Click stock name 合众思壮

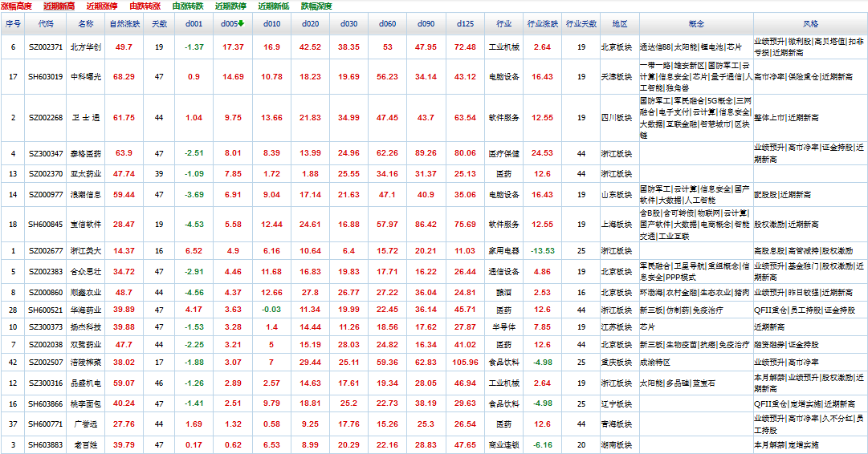(x=86, y=271)
